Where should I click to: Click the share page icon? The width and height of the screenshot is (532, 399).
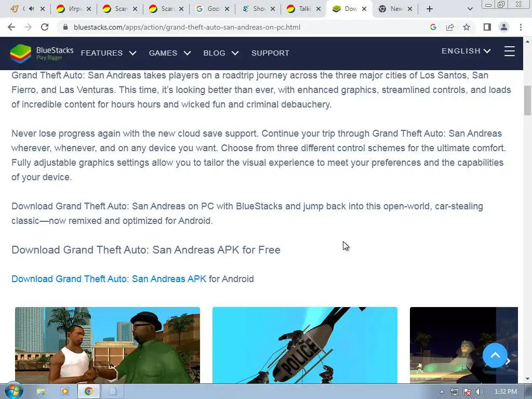coord(450,27)
